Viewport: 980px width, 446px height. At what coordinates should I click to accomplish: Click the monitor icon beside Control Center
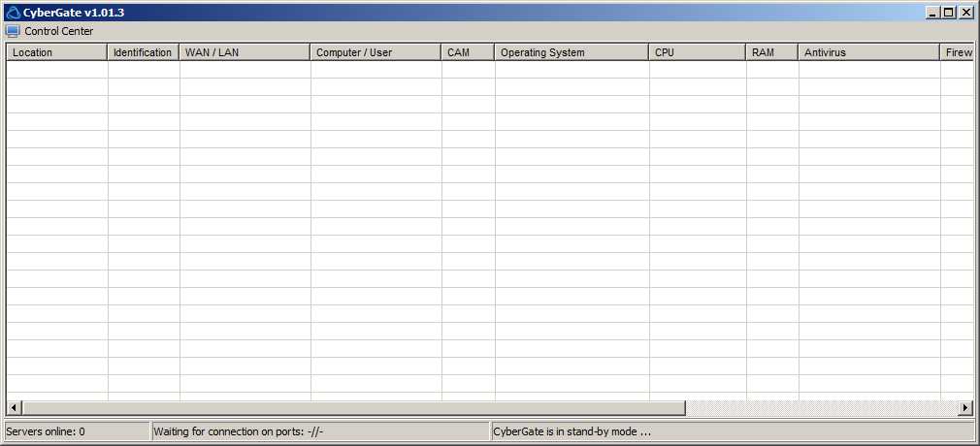pos(13,31)
